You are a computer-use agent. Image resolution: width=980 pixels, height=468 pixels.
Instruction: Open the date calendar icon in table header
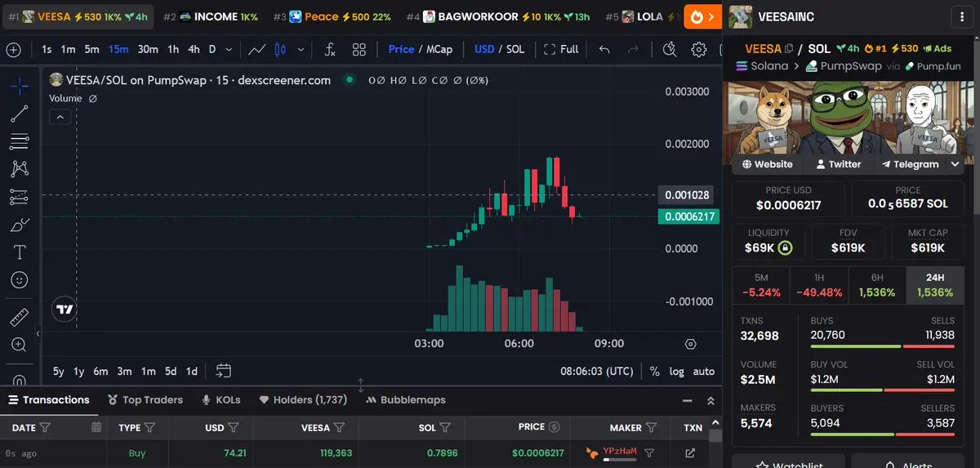click(96, 427)
